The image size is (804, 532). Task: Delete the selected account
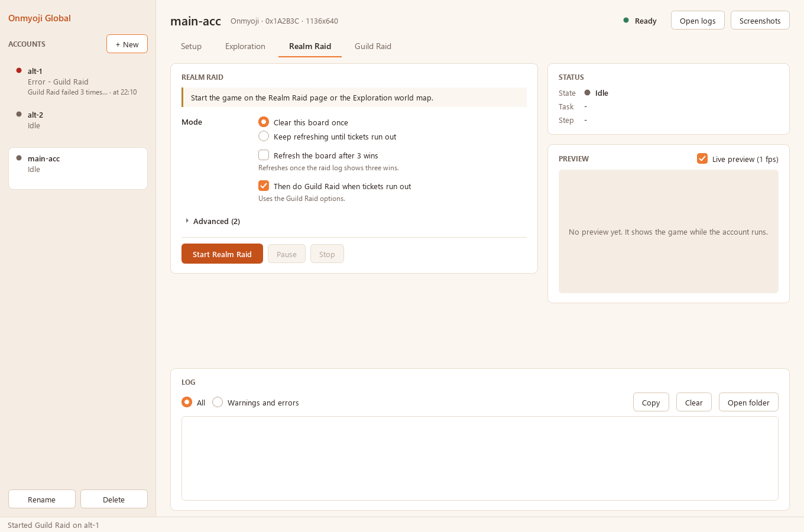[x=114, y=499]
